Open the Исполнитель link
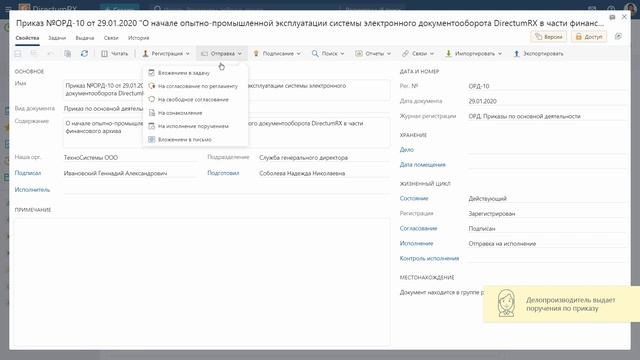 pos(32,189)
